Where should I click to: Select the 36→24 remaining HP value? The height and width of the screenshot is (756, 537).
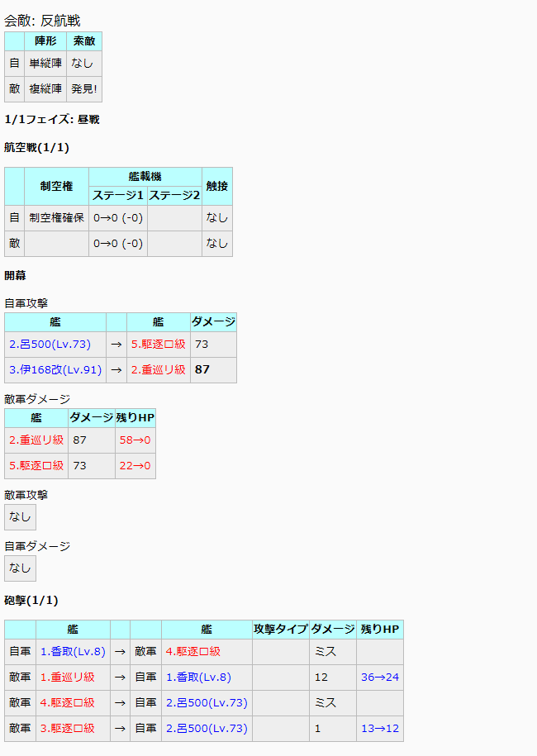(x=379, y=678)
